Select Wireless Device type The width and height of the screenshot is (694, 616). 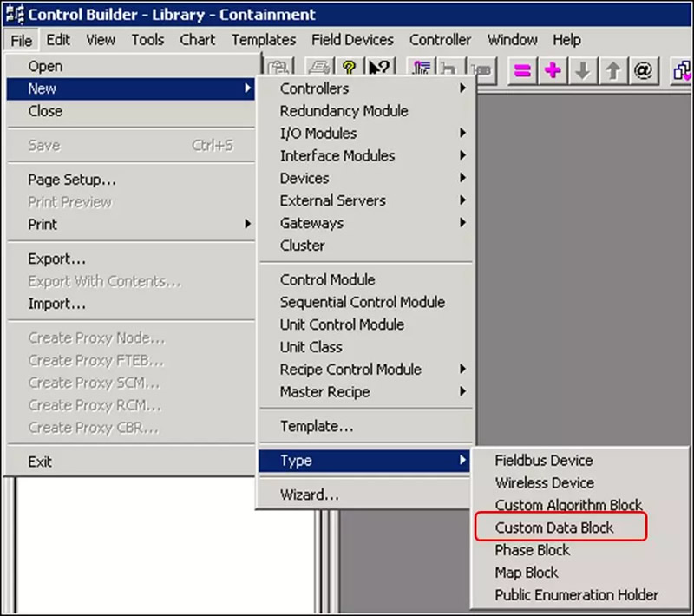[x=579, y=482]
